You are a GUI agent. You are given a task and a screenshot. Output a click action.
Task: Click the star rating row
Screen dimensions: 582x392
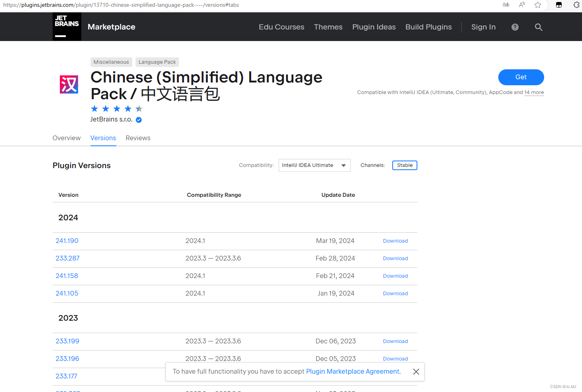[116, 109]
